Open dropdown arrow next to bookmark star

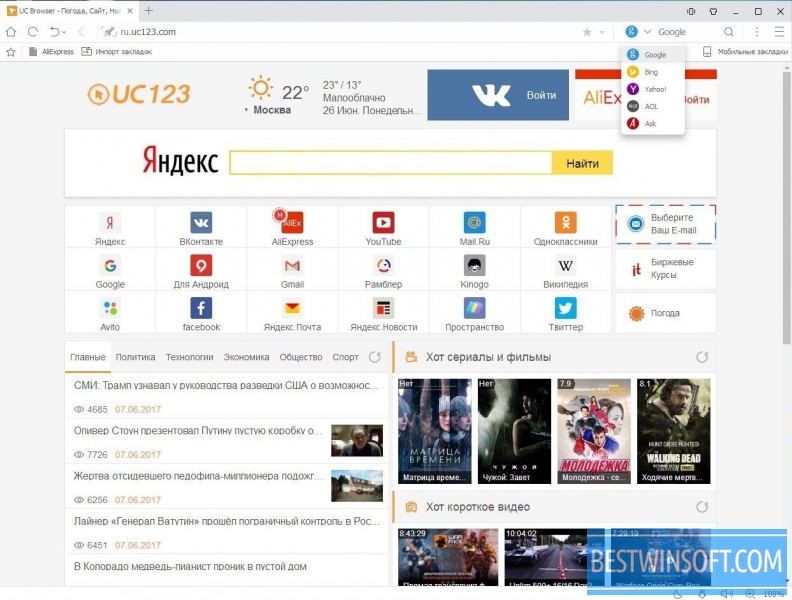(602, 32)
